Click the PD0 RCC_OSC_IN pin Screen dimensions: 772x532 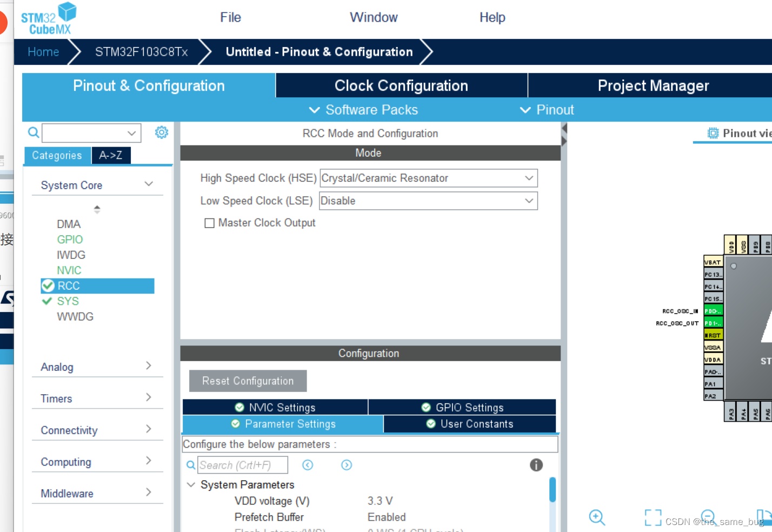pyautogui.click(x=713, y=311)
